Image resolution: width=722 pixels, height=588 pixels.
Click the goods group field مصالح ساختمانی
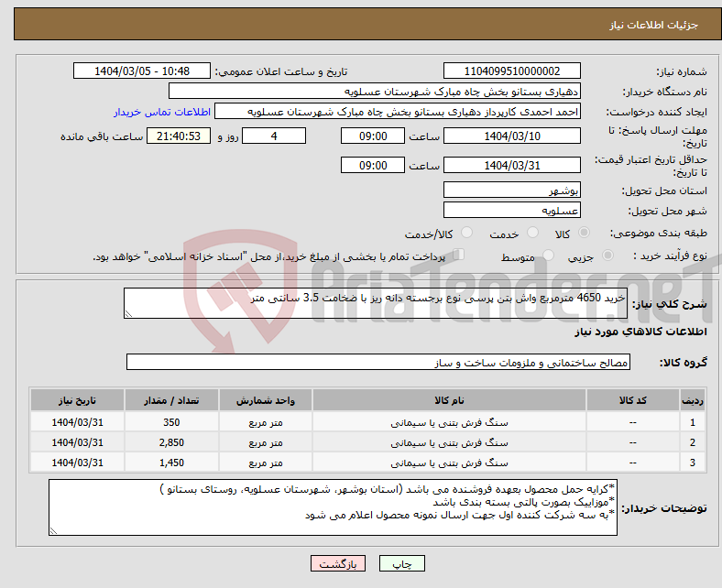[378, 363]
